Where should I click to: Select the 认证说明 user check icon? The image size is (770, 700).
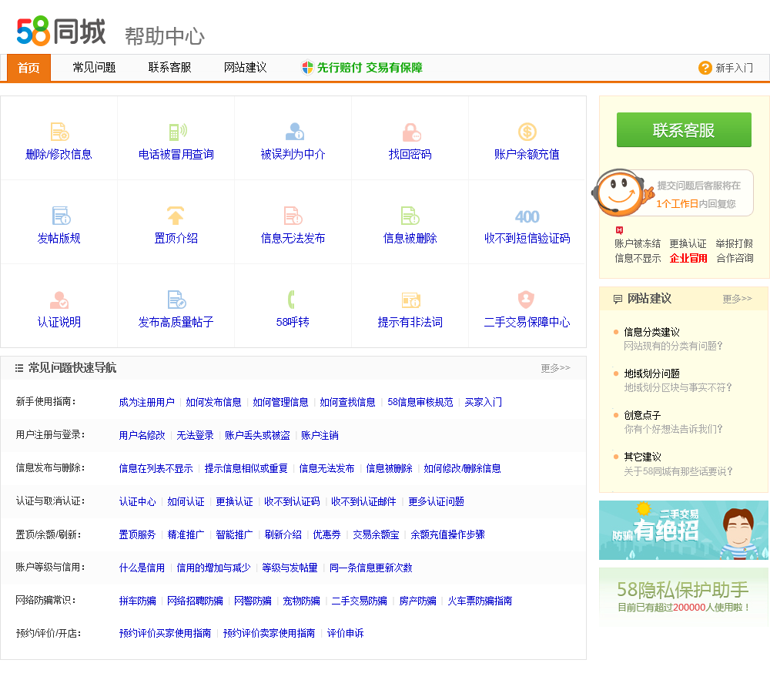point(59,300)
